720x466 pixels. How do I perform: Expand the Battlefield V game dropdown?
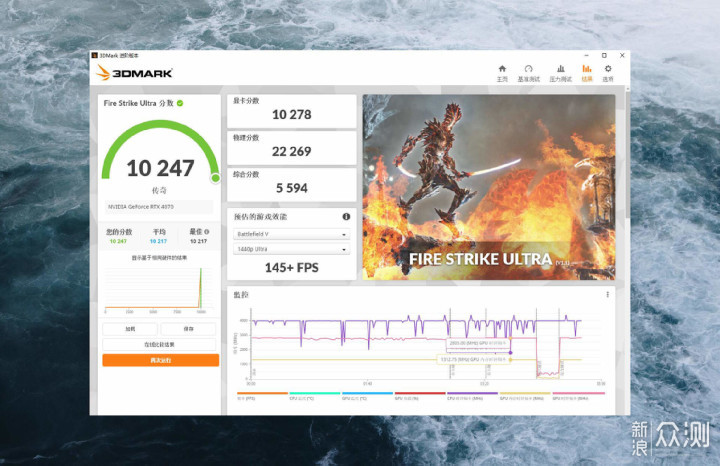point(292,234)
